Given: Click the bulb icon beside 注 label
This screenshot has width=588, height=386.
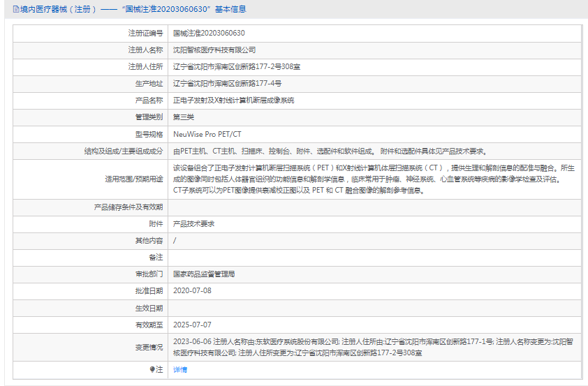Looking at the screenshot, I should coord(152,369).
